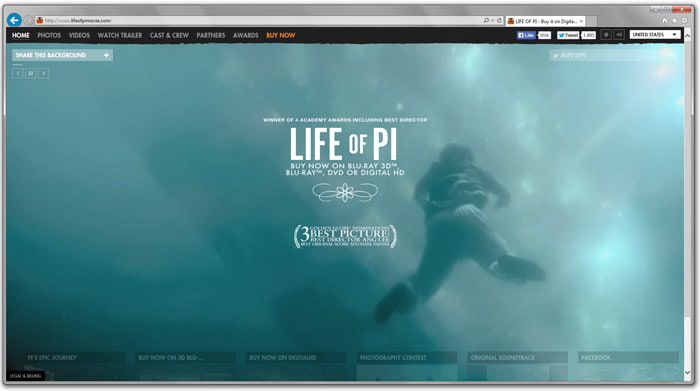Refresh the page with the reload icon
This screenshot has width=700, height=391.
click(x=499, y=21)
